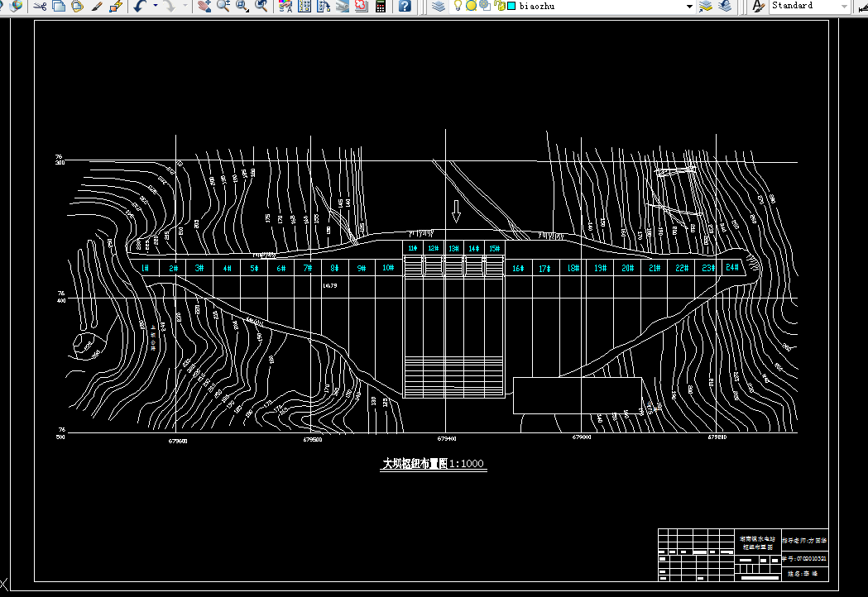Open the Sheet Set Manager icon
This screenshot has width=868, height=597.
343,6
